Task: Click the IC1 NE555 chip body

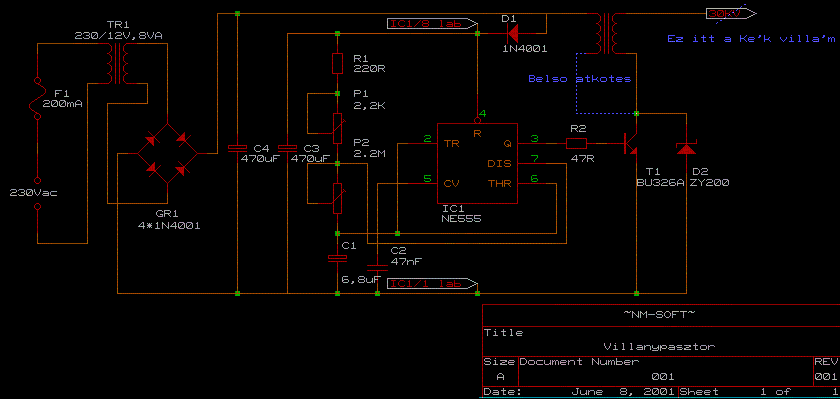Action: coord(477,164)
